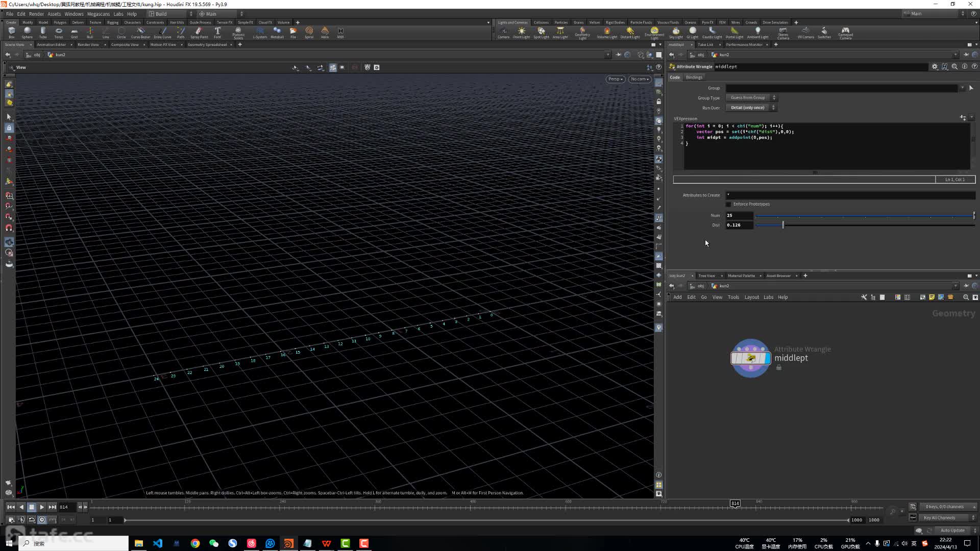
Task: Open the Persp viewport dropdown
Action: click(x=616, y=79)
